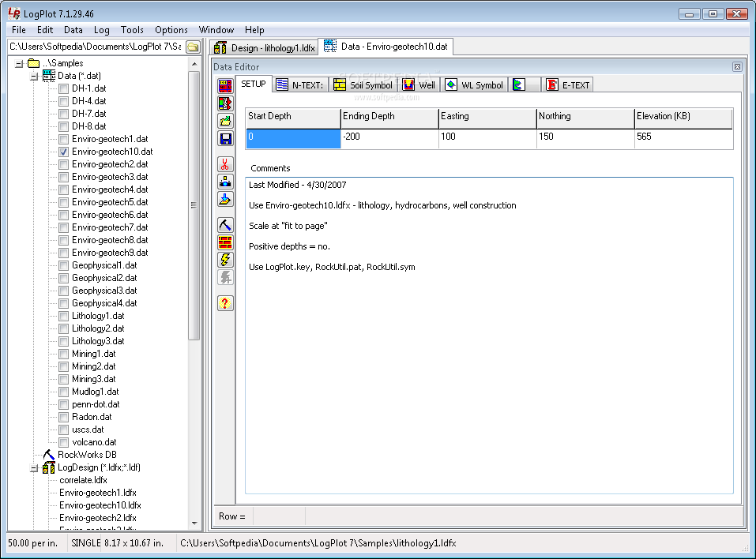Click the Start Depth column header
Viewport: 756px width, 559px height.
pos(293,118)
